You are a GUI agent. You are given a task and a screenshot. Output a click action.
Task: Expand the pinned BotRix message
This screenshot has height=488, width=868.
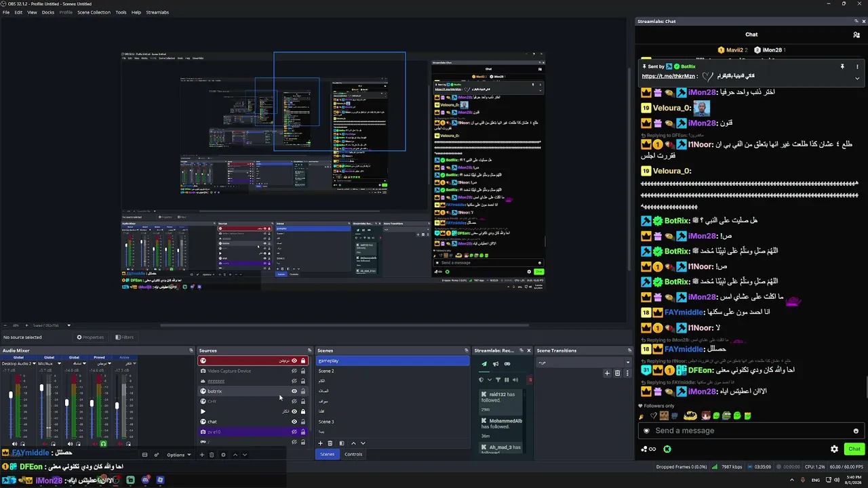[x=857, y=78]
